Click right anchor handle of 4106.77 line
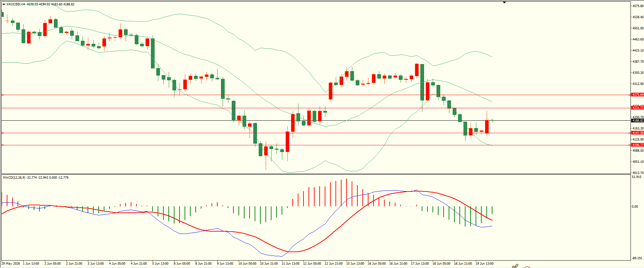Screen dimensions: 644x268 coord(630,145)
